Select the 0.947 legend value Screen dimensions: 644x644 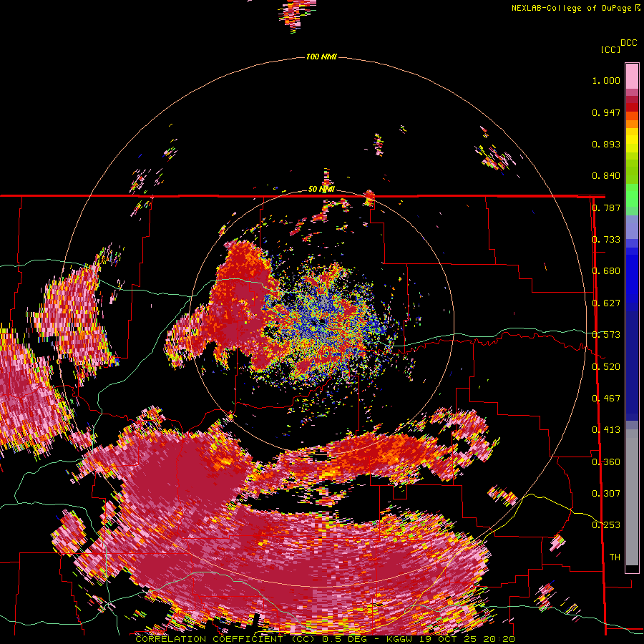[606, 112]
